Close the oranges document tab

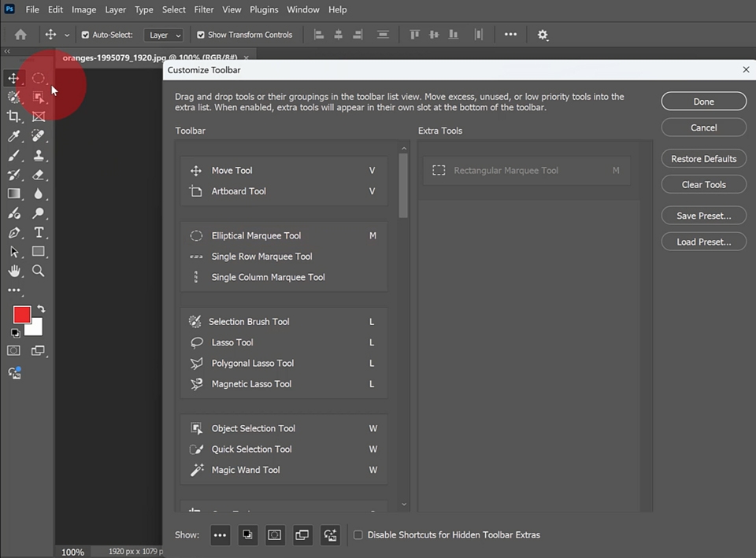pyautogui.click(x=246, y=57)
